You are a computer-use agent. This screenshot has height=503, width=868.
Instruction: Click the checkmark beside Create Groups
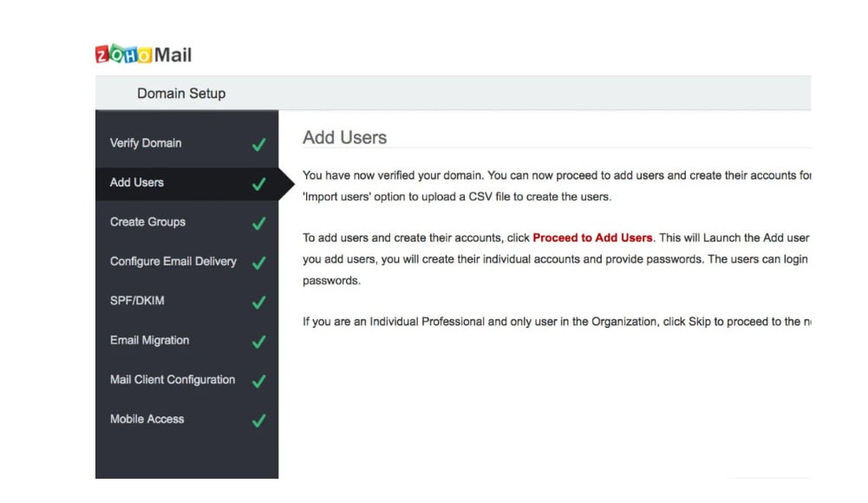(x=258, y=222)
